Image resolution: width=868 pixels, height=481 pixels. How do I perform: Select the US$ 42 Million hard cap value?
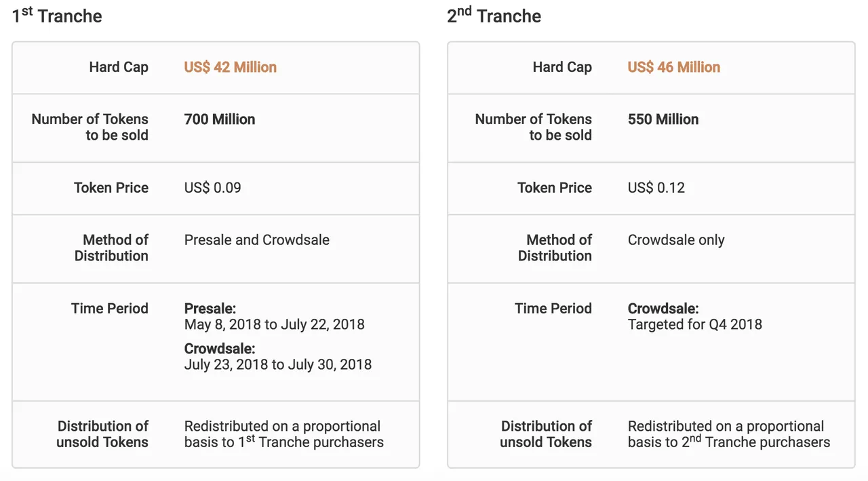pyautogui.click(x=231, y=67)
